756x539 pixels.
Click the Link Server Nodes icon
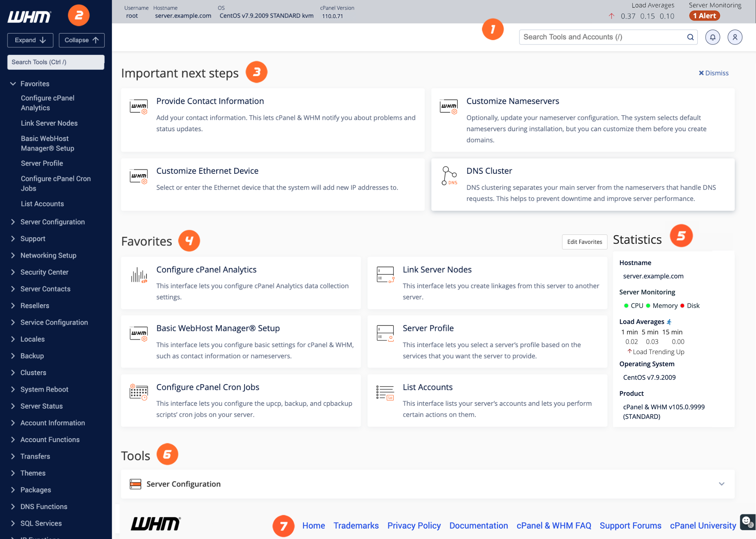[x=385, y=275]
